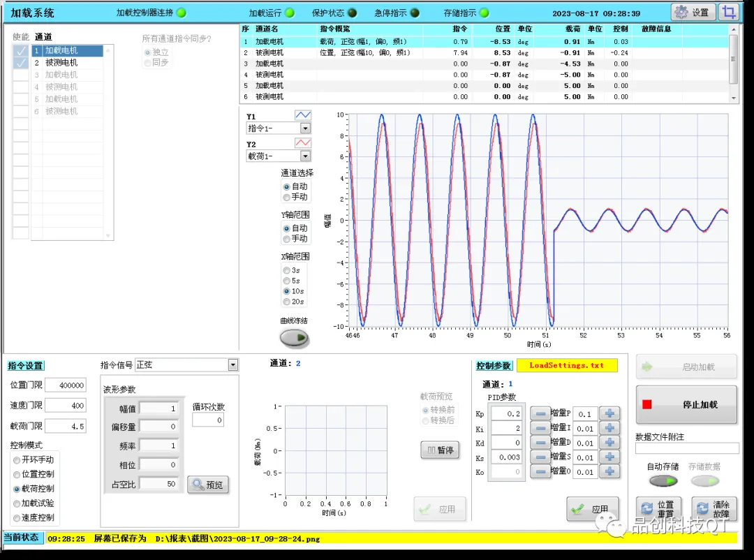Click the 急停指示 indicator LED
This screenshot has height=560, width=754.
coord(415,13)
